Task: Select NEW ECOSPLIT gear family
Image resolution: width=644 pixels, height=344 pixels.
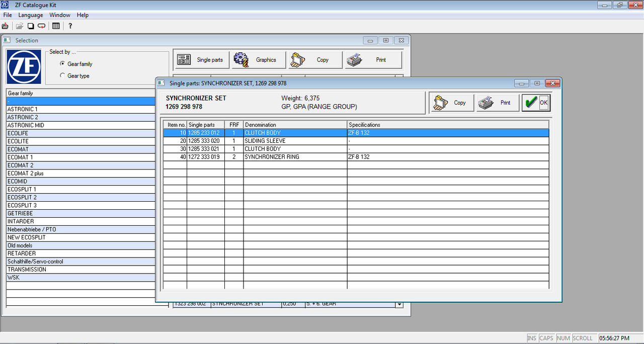Action: tap(80, 238)
